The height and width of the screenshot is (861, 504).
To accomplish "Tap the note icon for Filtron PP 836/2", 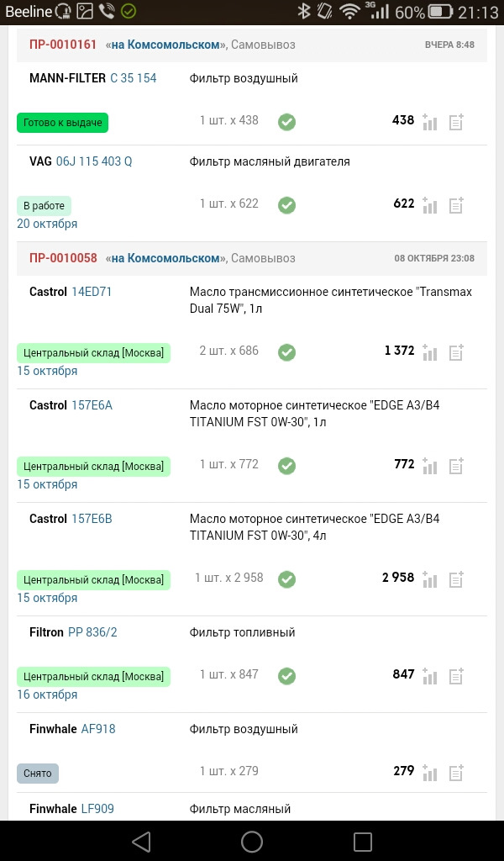I will [x=456, y=676].
